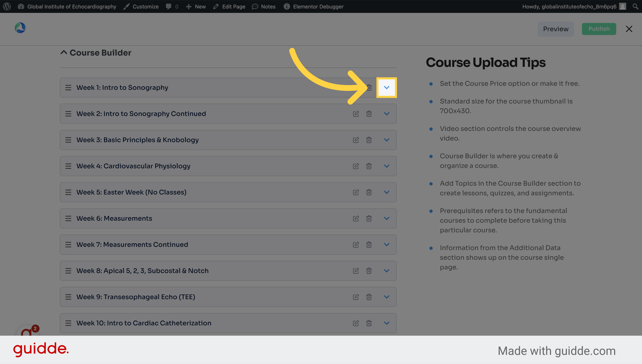Toggle dropdown for Week 9 Transesophageal Echo TEE

tap(386, 297)
